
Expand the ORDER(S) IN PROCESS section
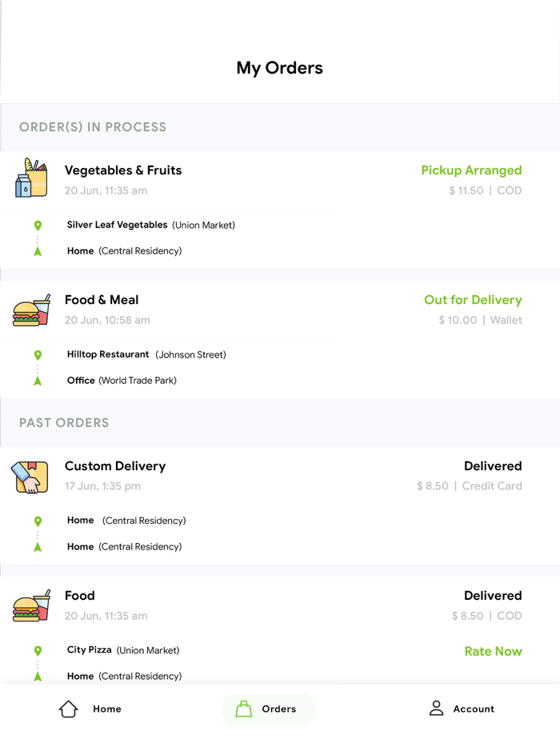click(x=93, y=127)
